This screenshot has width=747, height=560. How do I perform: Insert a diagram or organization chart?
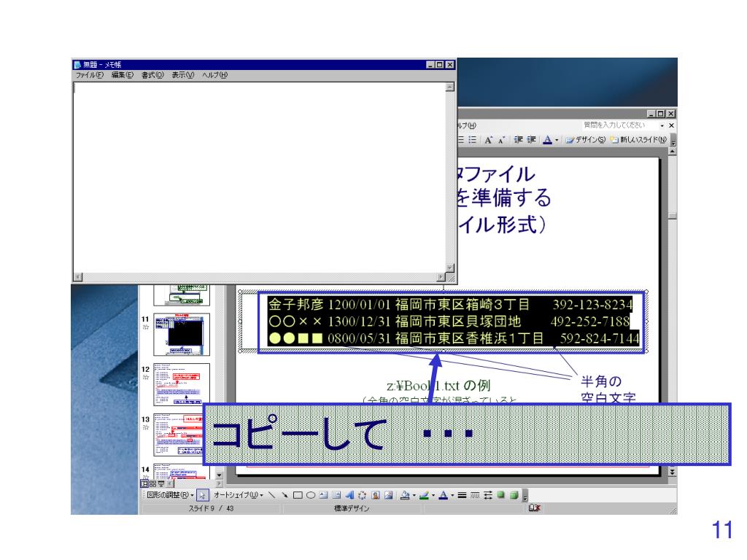(x=362, y=495)
